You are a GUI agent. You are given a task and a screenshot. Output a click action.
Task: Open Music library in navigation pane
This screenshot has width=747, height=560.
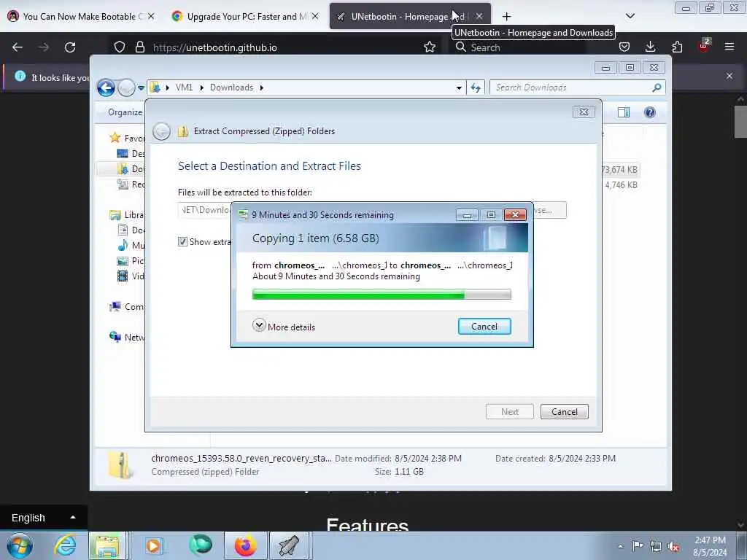tap(131, 246)
